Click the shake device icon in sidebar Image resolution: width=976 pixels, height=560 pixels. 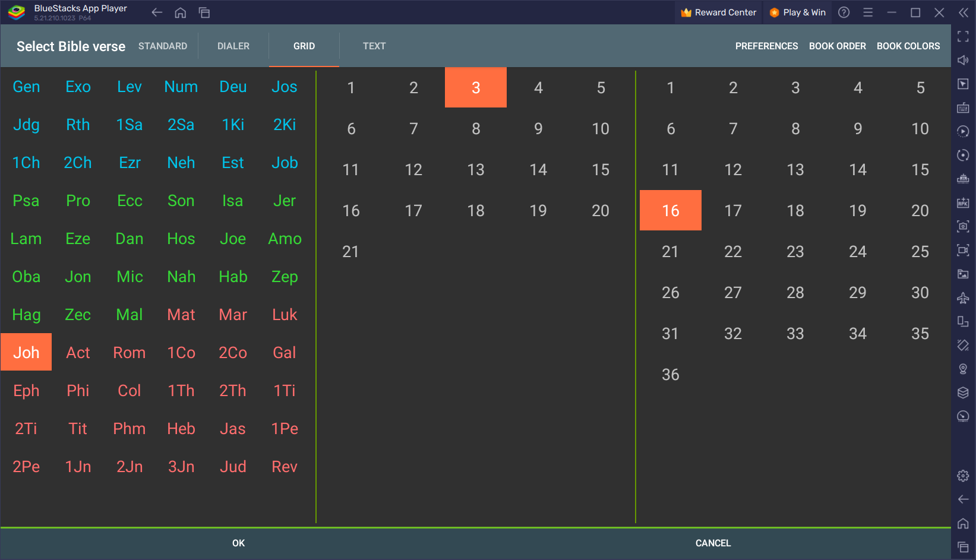click(964, 345)
